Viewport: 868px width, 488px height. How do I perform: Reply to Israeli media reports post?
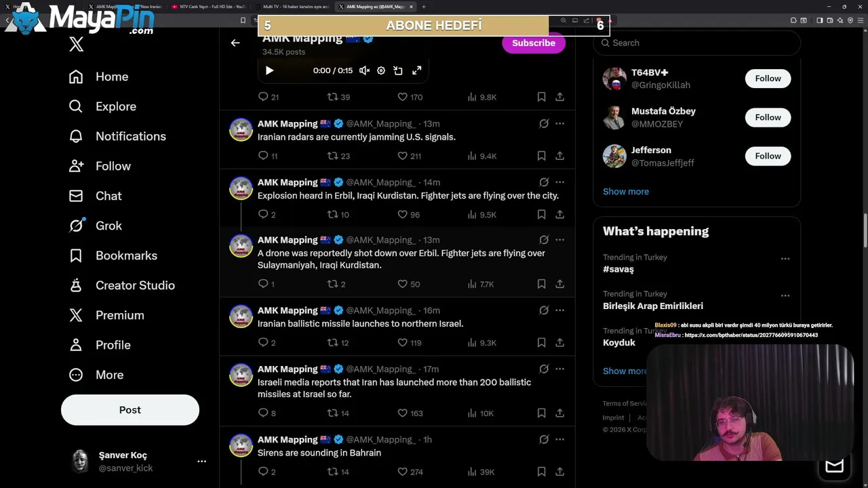[267, 413]
